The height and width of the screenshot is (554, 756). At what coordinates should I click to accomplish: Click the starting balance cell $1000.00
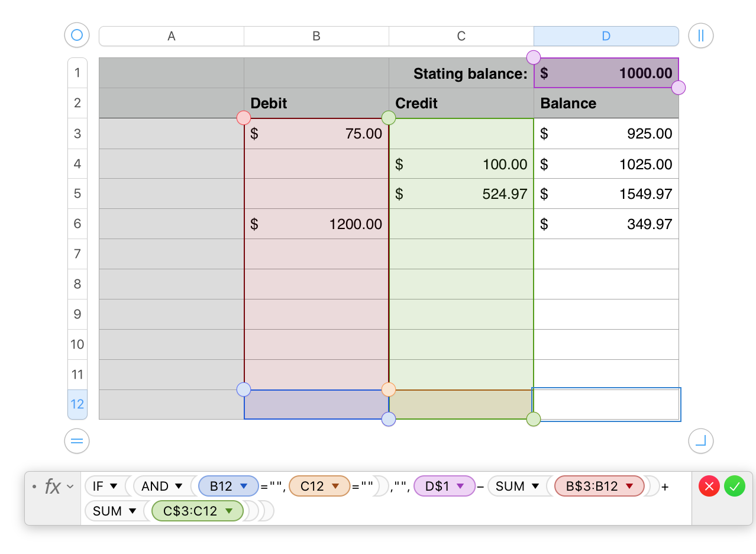click(x=606, y=73)
